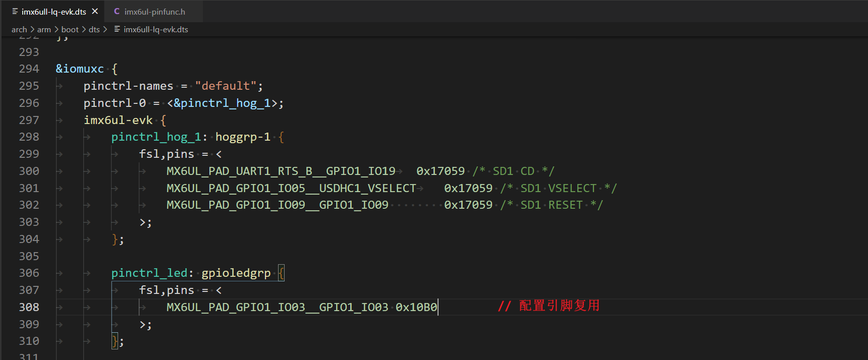Click the highlighted opening brace on line 306
Screen dimensions: 868x360
click(282, 273)
